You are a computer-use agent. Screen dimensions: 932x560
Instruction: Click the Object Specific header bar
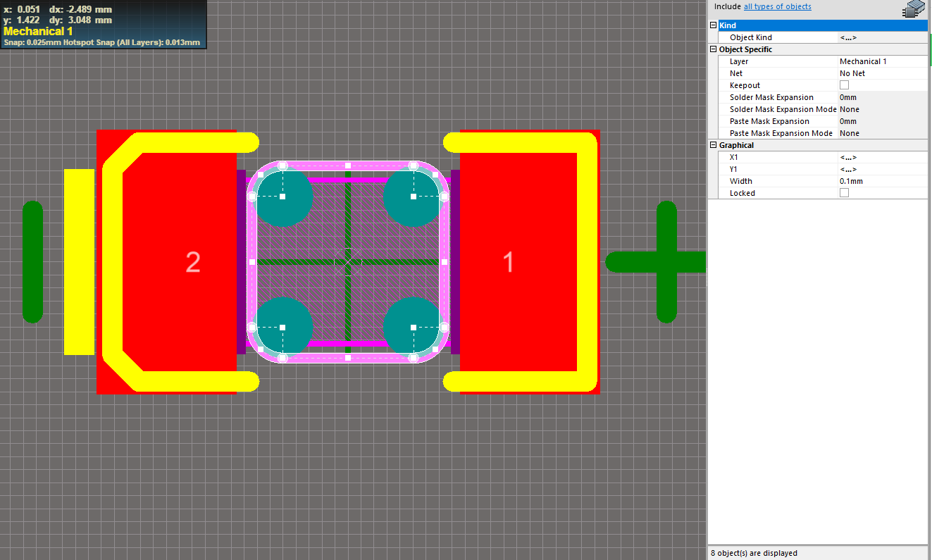click(747, 49)
